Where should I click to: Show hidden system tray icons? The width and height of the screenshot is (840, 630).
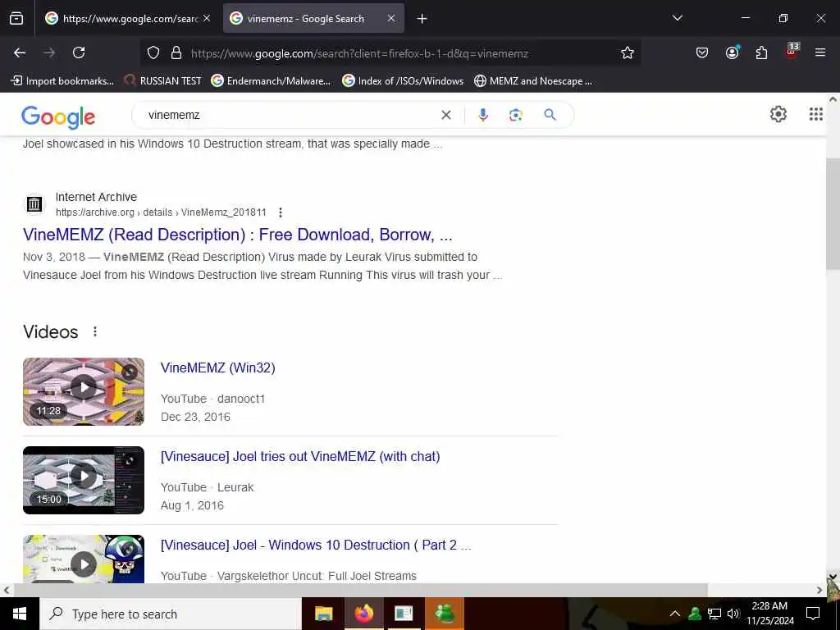click(x=675, y=614)
